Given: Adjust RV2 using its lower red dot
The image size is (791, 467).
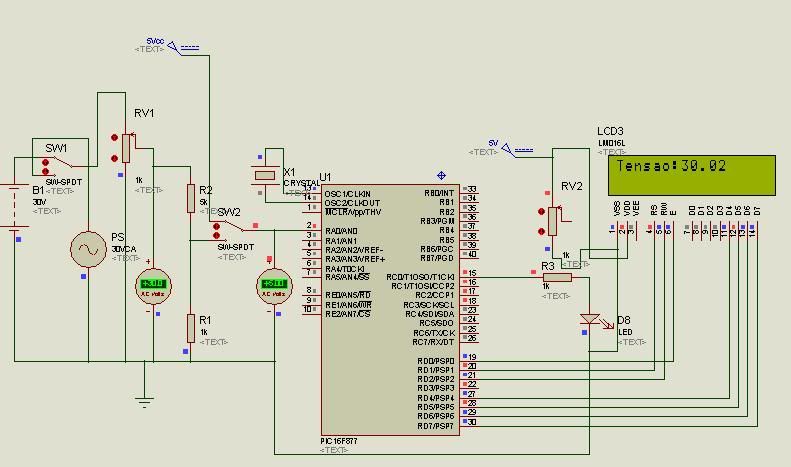Looking at the screenshot, I should [541, 231].
